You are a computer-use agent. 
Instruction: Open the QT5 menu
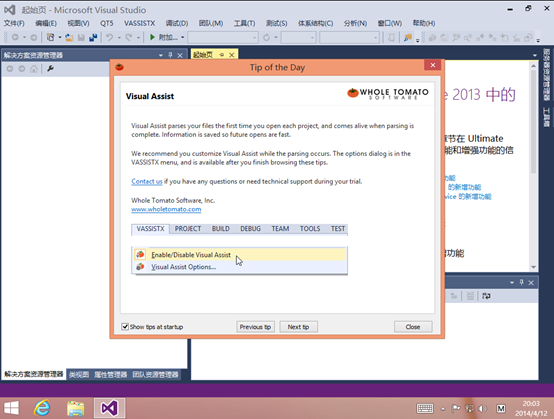pyautogui.click(x=106, y=23)
